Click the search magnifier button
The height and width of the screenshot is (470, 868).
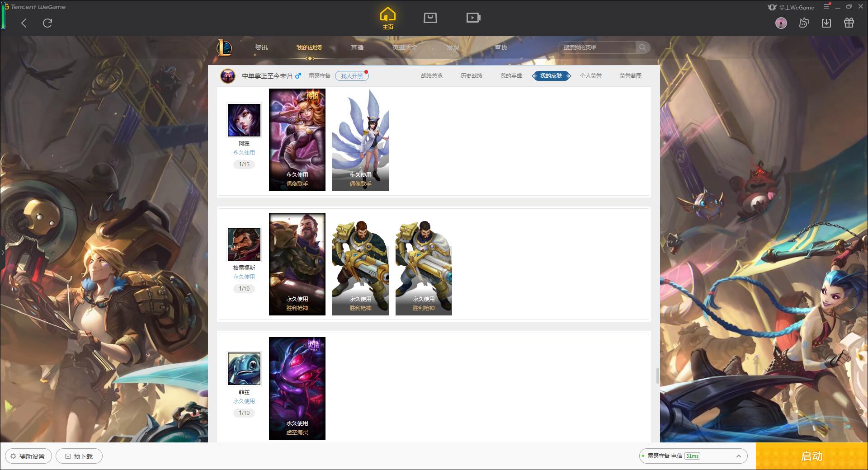coord(642,47)
